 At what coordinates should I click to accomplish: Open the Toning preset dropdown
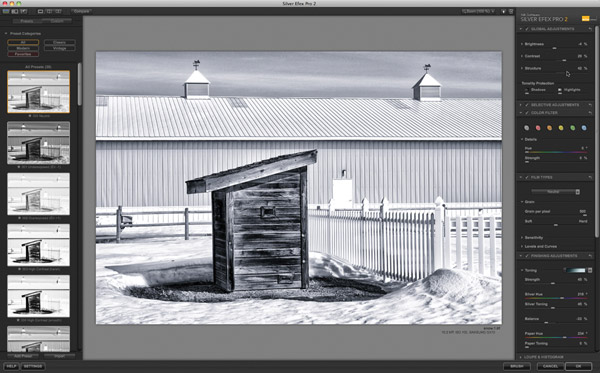click(x=579, y=270)
